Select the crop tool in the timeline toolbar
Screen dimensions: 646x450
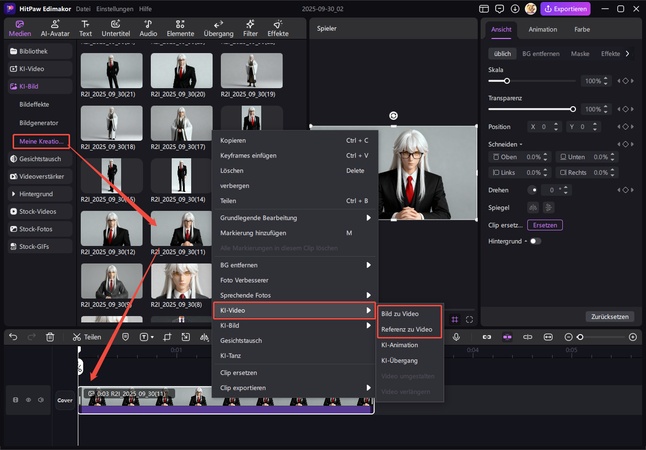(167, 337)
